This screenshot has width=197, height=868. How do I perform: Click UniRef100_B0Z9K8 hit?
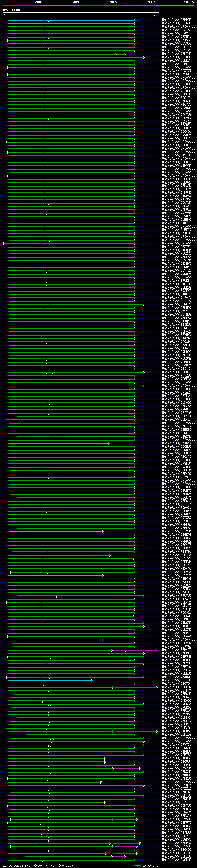177,477
